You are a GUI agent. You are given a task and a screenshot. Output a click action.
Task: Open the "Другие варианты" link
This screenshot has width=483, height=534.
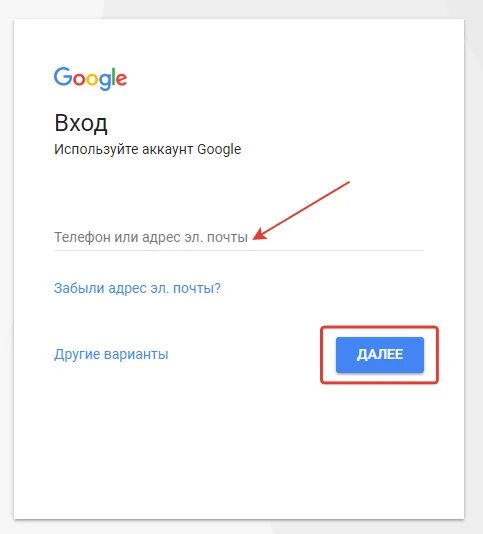click(111, 354)
